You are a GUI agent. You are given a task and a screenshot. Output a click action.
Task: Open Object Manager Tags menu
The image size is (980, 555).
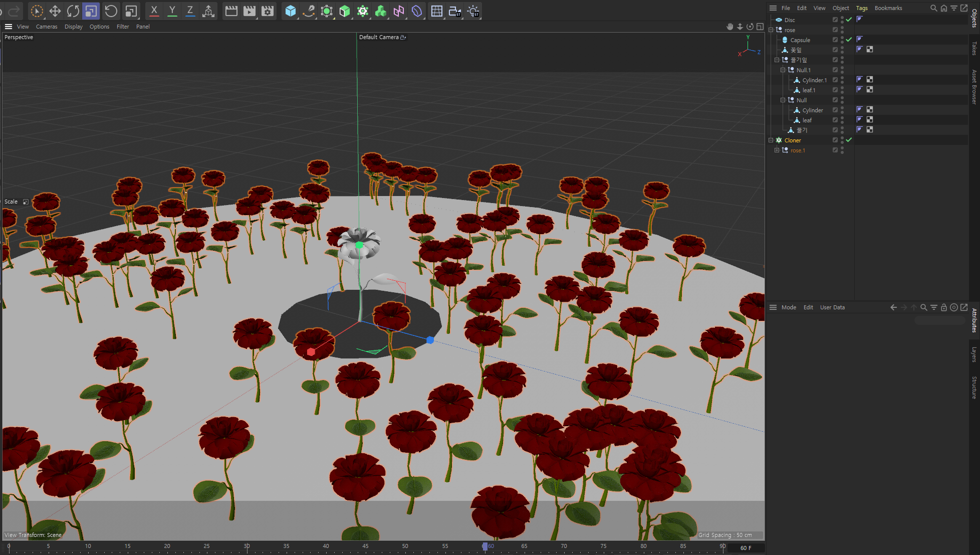point(862,8)
